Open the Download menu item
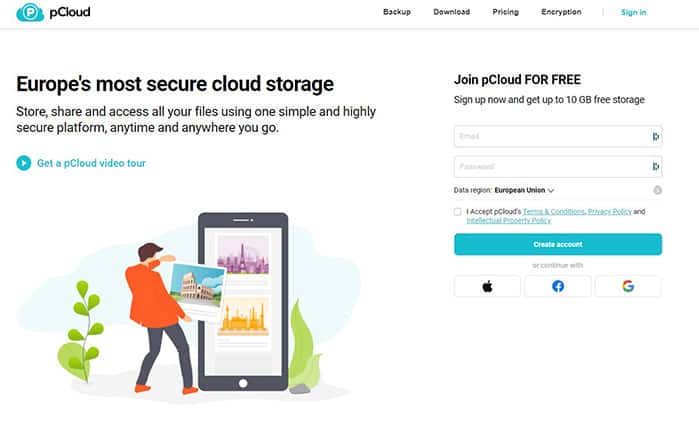The image size is (699, 427). pos(452,12)
